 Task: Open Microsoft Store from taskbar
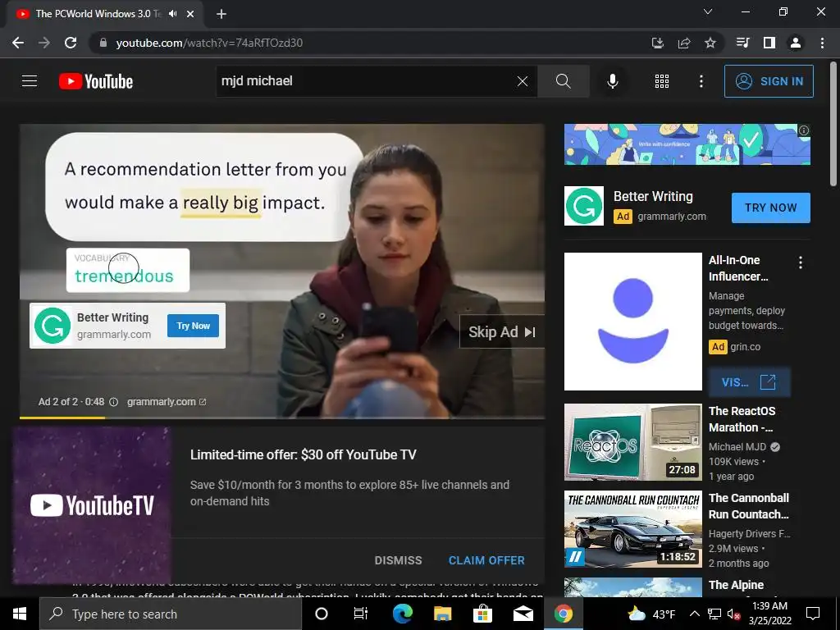click(482, 614)
